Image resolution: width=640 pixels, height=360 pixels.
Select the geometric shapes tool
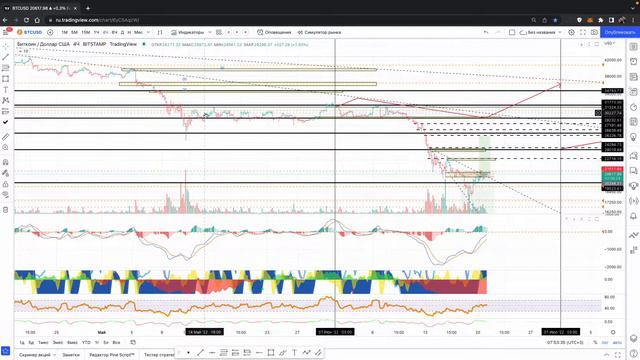(6, 79)
